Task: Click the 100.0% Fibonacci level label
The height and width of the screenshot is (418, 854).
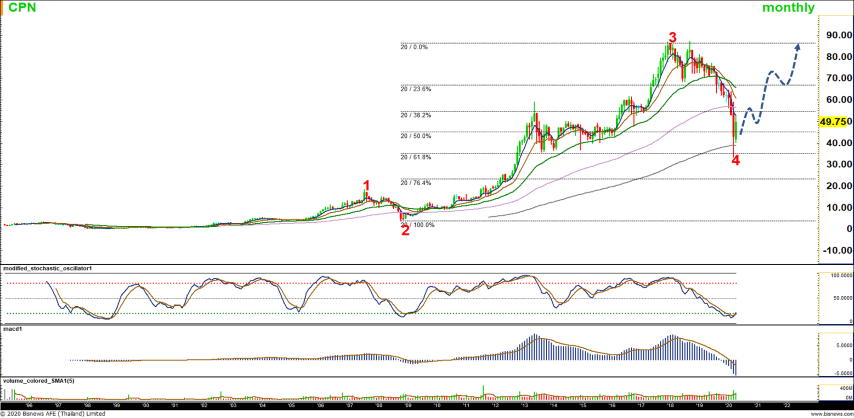Action: (420, 225)
